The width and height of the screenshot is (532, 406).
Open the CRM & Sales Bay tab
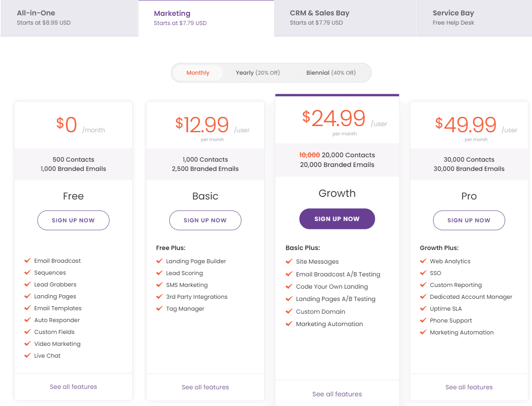[x=345, y=18]
